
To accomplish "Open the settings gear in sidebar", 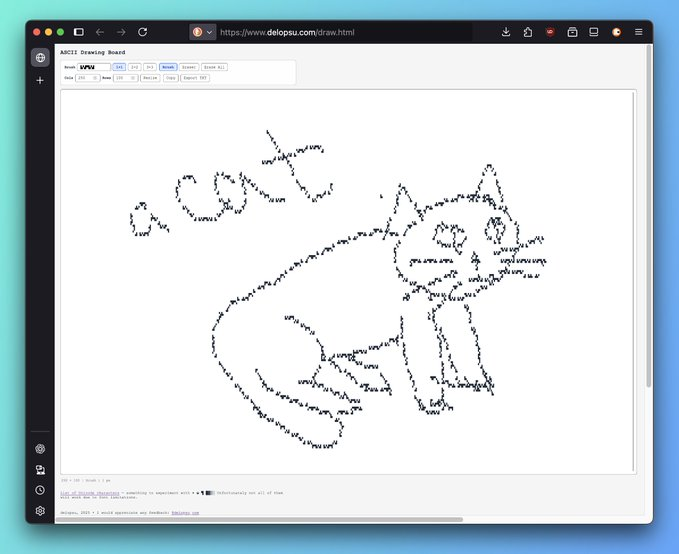I will coord(40,511).
